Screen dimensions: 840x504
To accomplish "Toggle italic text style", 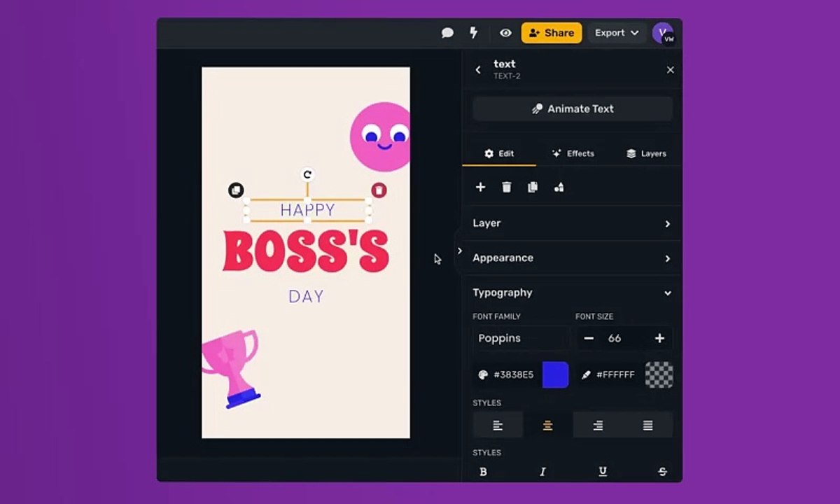I will pyautogui.click(x=542, y=472).
